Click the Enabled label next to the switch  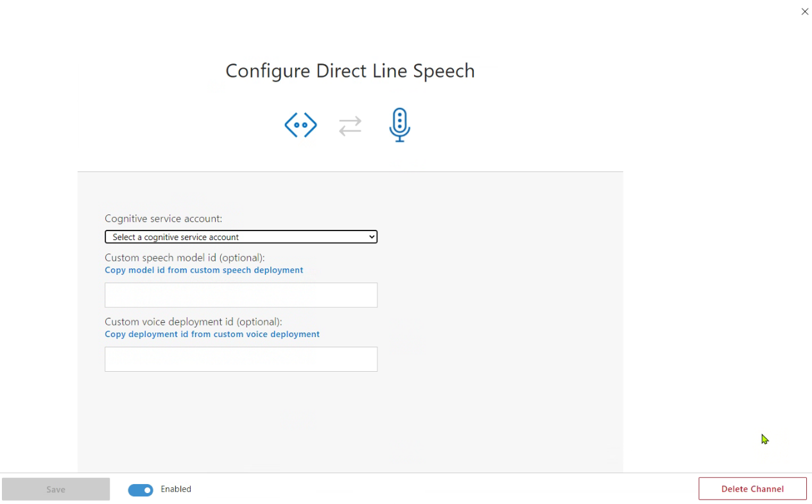point(175,489)
